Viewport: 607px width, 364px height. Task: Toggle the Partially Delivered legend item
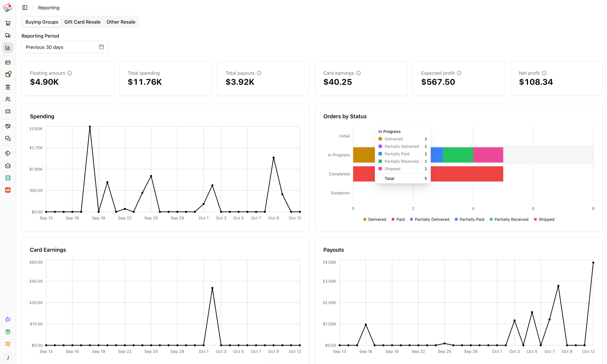click(x=430, y=219)
